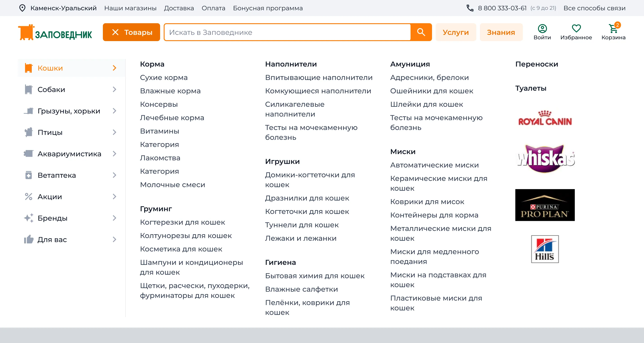Select the Собаки category label
This screenshot has height=343, width=644.
pos(51,90)
